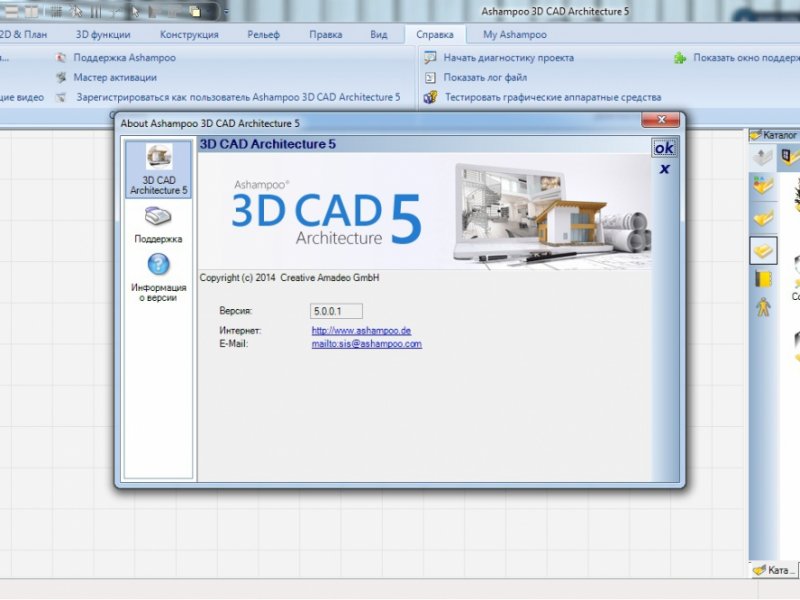Image resolution: width=800 pixels, height=600 pixels.
Task: Select the yellow folder icon below shapes
Action: pos(763,218)
